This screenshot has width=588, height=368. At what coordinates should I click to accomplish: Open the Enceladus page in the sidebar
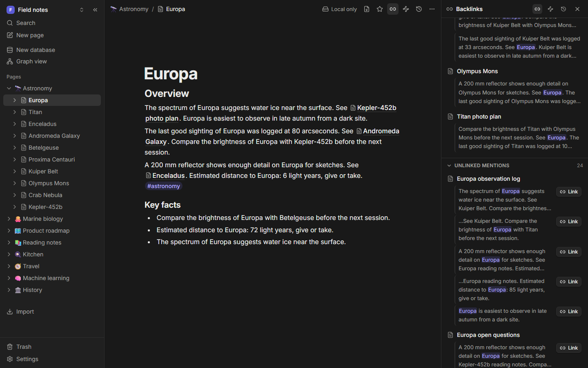(x=52, y=124)
